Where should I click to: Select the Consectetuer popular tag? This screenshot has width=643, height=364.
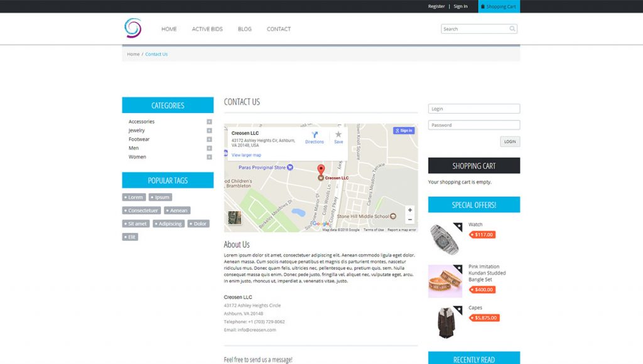(141, 210)
